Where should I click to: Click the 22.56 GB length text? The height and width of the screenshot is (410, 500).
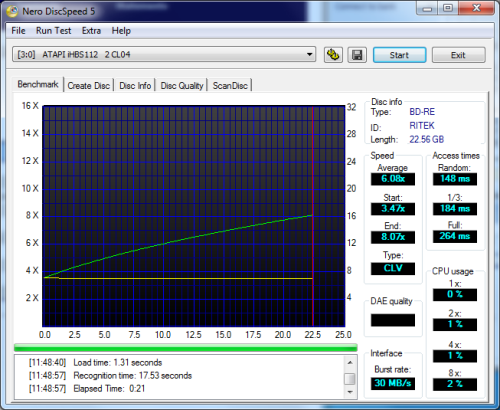(427, 139)
